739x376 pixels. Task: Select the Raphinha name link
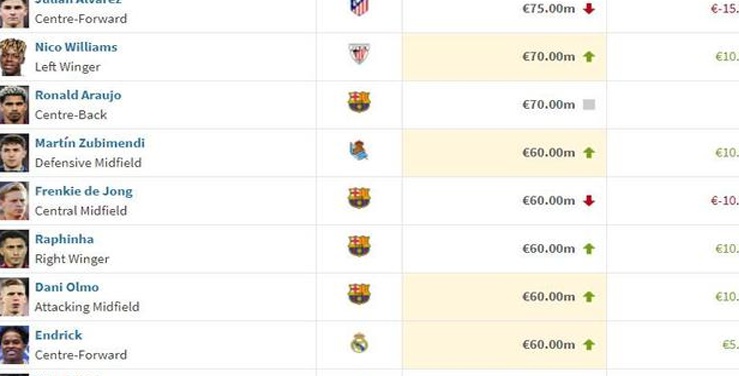pyautogui.click(x=64, y=239)
